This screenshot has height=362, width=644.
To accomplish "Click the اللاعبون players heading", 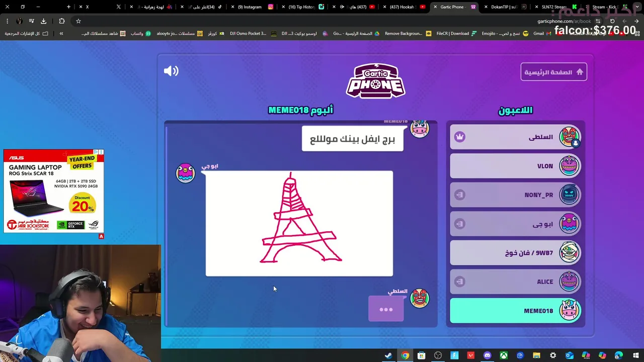I will 515,110.
